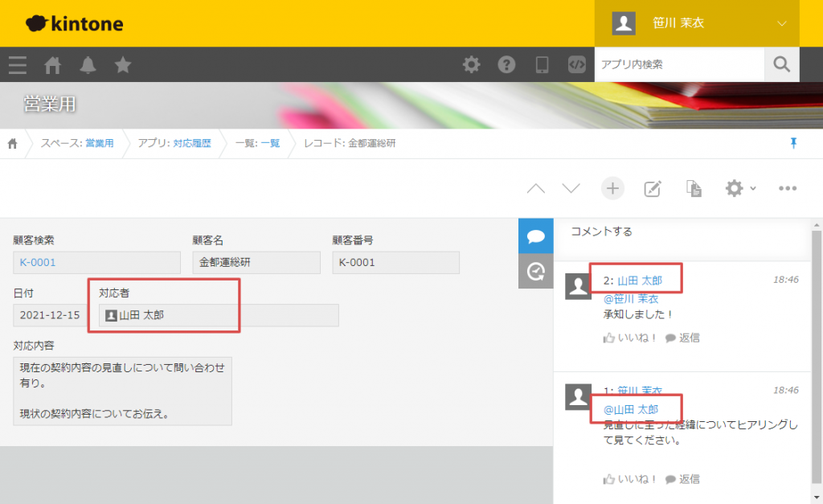Reply to the 承知しました comment
823x504 pixels.
[682, 338]
